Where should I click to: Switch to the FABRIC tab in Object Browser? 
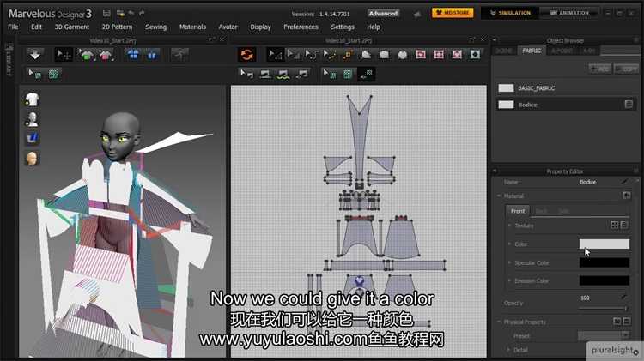(532, 51)
